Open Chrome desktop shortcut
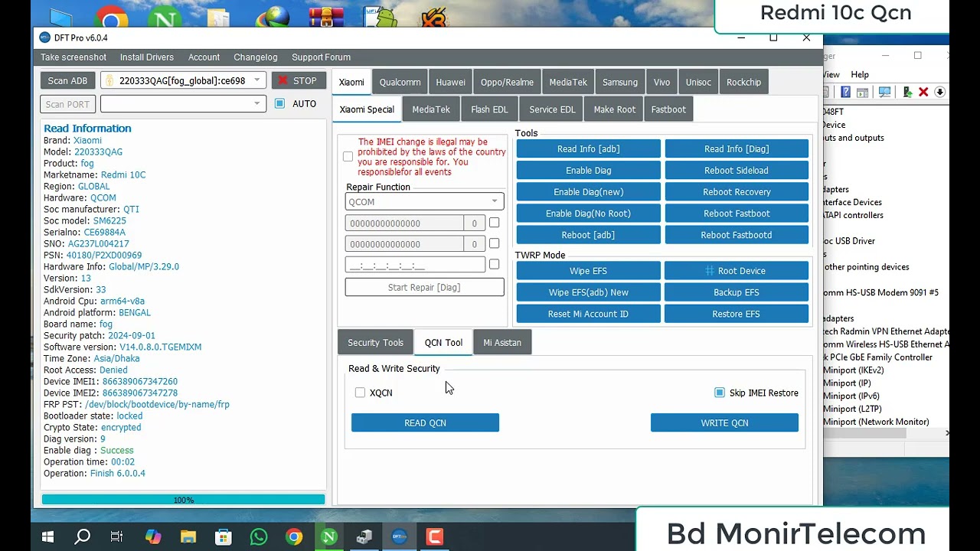 (113, 17)
